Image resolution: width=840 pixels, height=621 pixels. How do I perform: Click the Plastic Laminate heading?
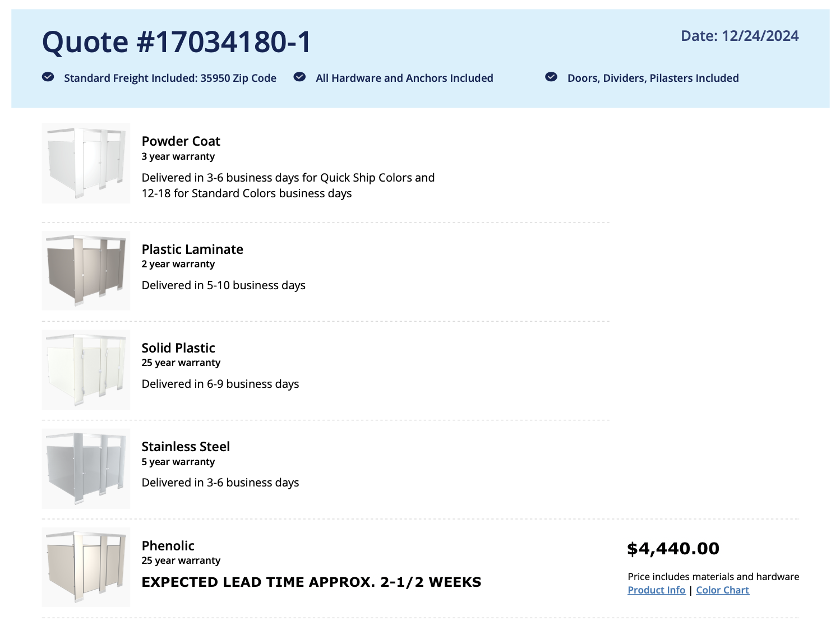(192, 249)
